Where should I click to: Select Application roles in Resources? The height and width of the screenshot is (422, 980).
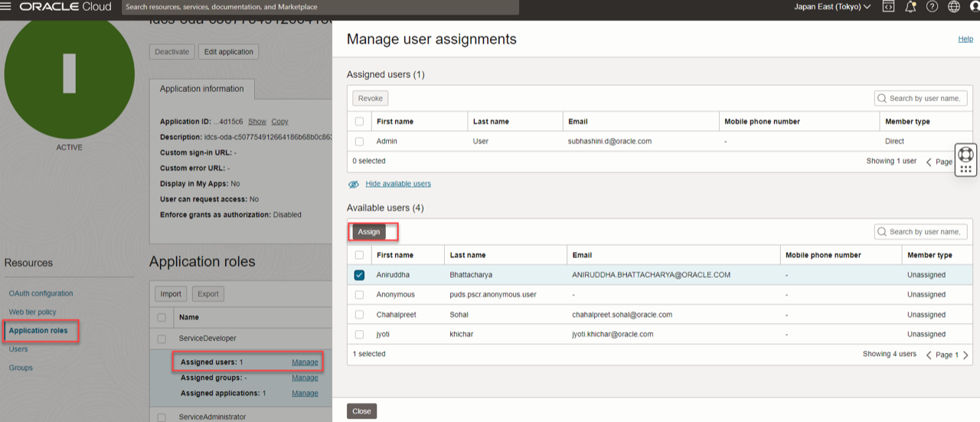[x=38, y=331]
